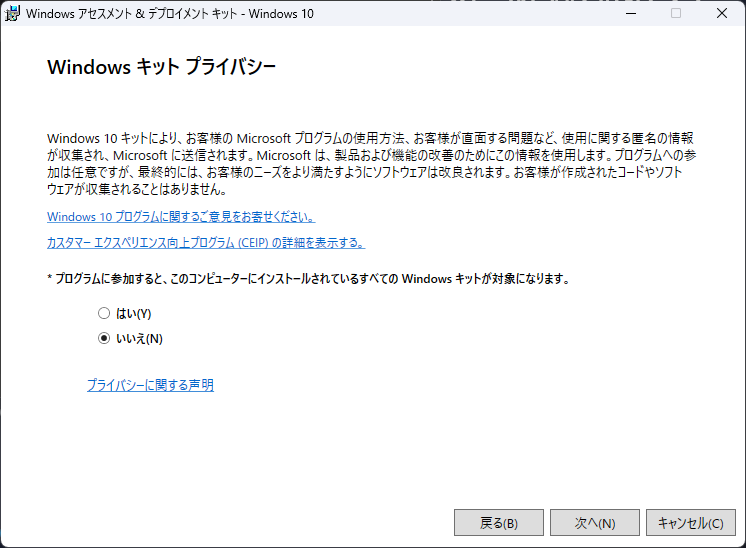Click the installer icon in the title bar
Viewport: 746px width, 548px height.
12,13
